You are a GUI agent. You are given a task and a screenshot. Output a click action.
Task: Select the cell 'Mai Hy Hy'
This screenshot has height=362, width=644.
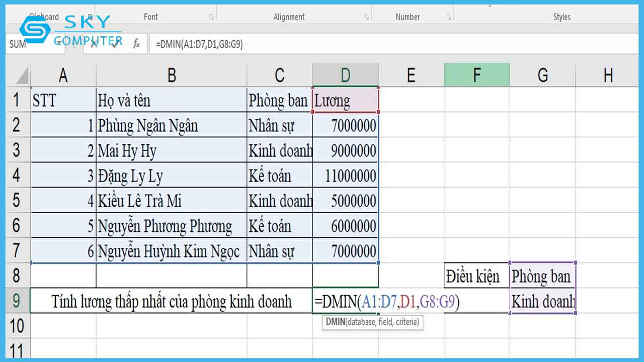click(172, 150)
